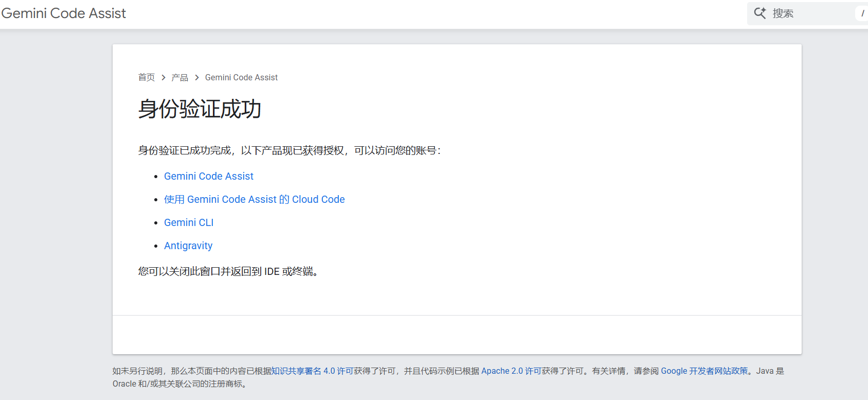Image resolution: width=868 pixels, height=400 pixels.
Task: Open 使用 Gemini Code Assist 的 Cloud Code link
Action: point(254,199)
